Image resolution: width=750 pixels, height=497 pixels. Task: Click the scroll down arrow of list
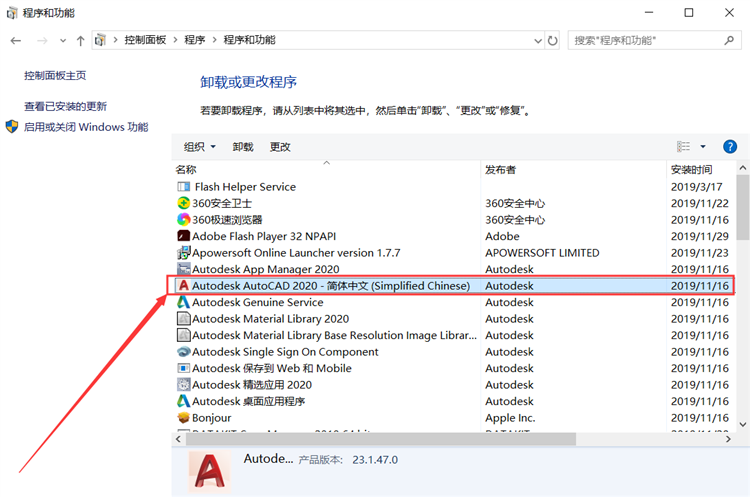click(x=742, y=424)
